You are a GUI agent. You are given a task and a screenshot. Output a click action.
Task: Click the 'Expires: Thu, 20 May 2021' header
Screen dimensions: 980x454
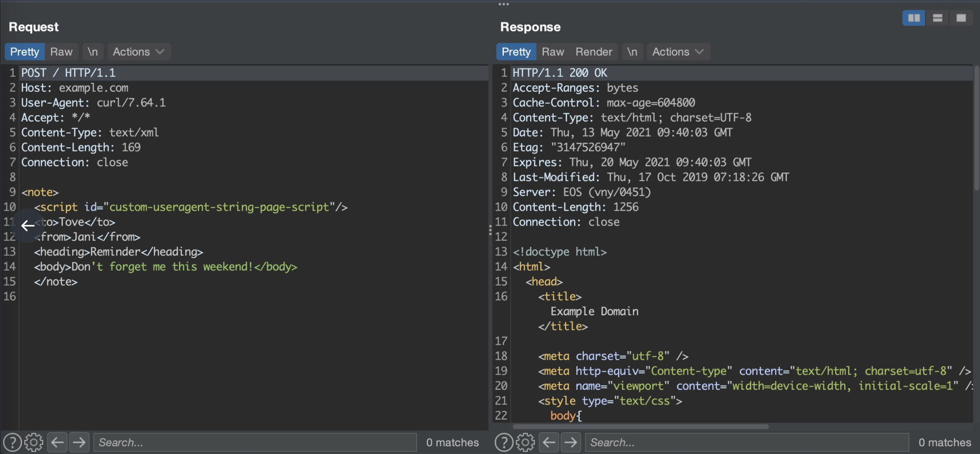(632, 162)
